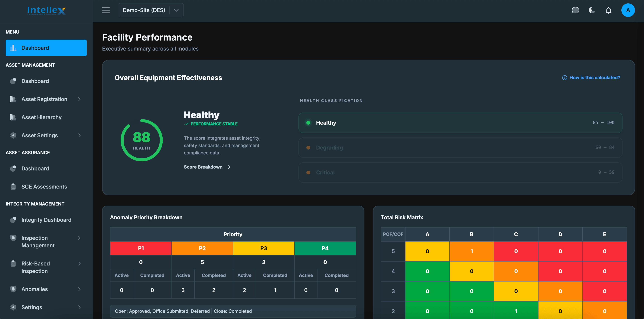
Task: Click the fullscreen icon in the top bar
Action: pos(575,10)
